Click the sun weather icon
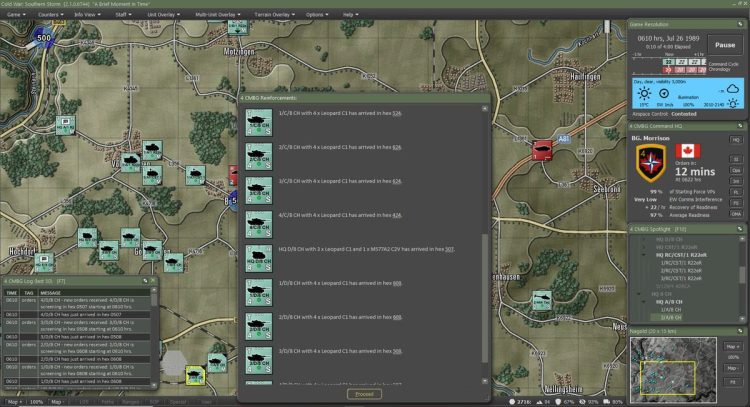Image resolution: width=750 pixels, height=407 pixels. click(x=644, y=92)
